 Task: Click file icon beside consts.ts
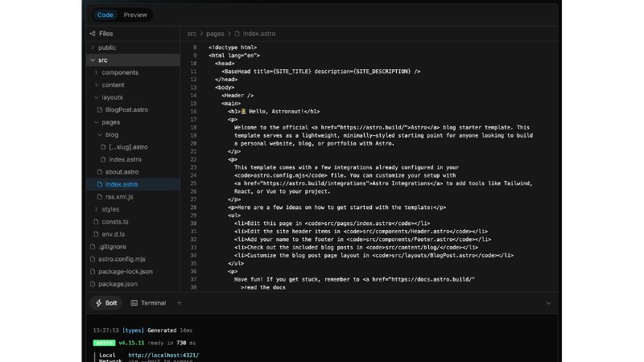coord(96,222)
